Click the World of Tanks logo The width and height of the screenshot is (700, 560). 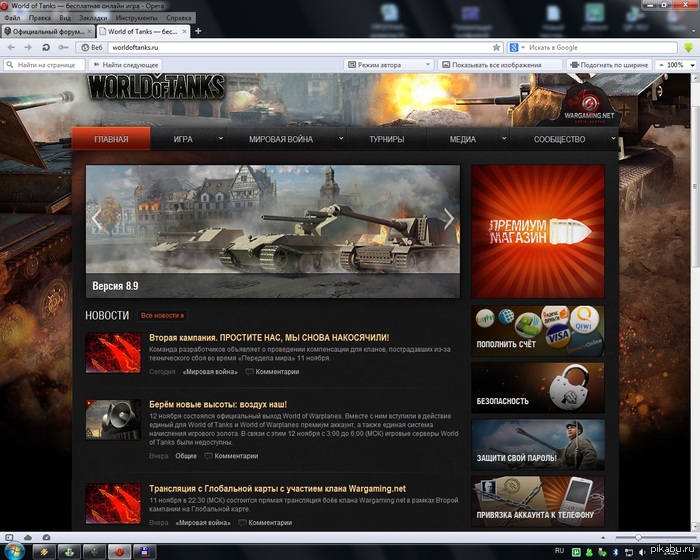point(156,87)
